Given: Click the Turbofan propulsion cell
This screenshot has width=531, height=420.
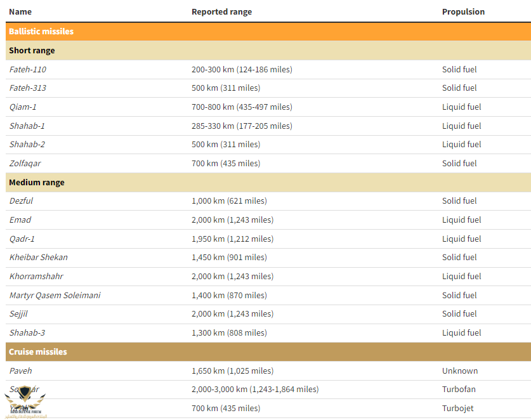Looking at the screenshot, I should [x=459, y=389].
